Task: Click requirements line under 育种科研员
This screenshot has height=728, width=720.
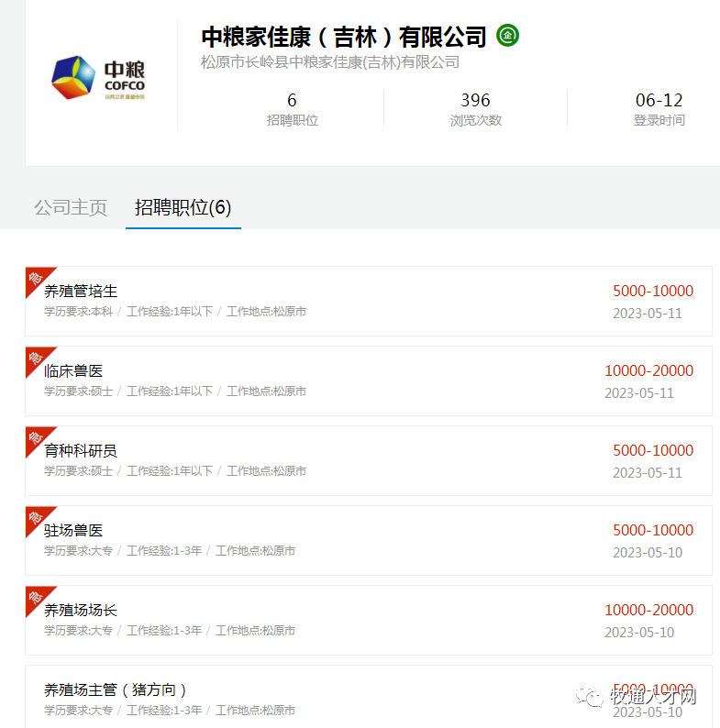Action: tap(175, 471)
